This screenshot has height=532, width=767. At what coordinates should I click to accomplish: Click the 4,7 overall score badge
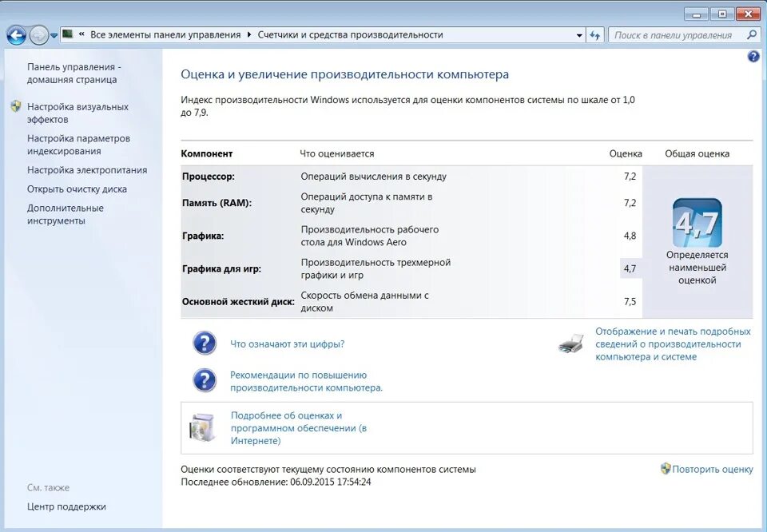tap(697, 223)
